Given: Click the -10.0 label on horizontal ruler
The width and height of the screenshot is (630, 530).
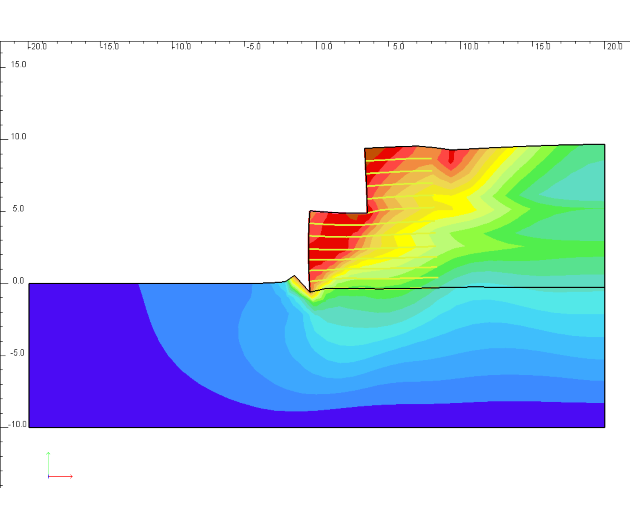Looking at the screenshot, I should click(182, 47).
